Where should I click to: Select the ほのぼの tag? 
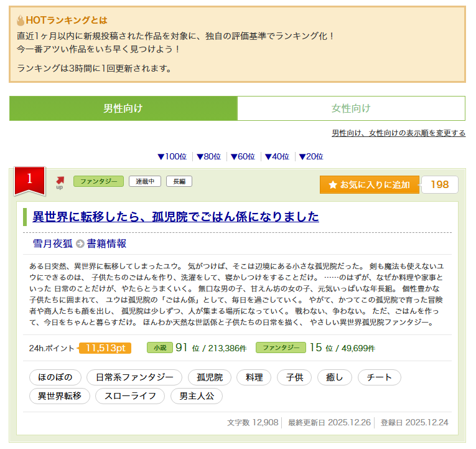[55, 377]
